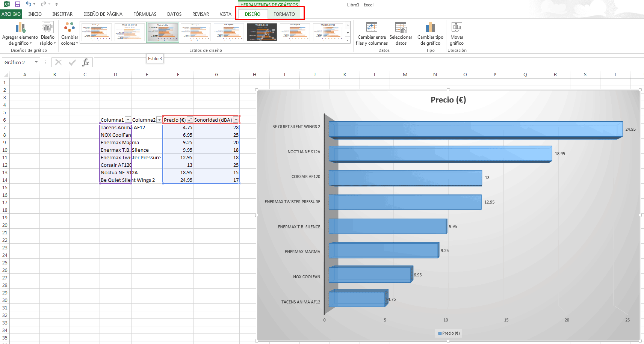
Task: Select cell containing Corsair AF120
Action: tap(115, 165)
